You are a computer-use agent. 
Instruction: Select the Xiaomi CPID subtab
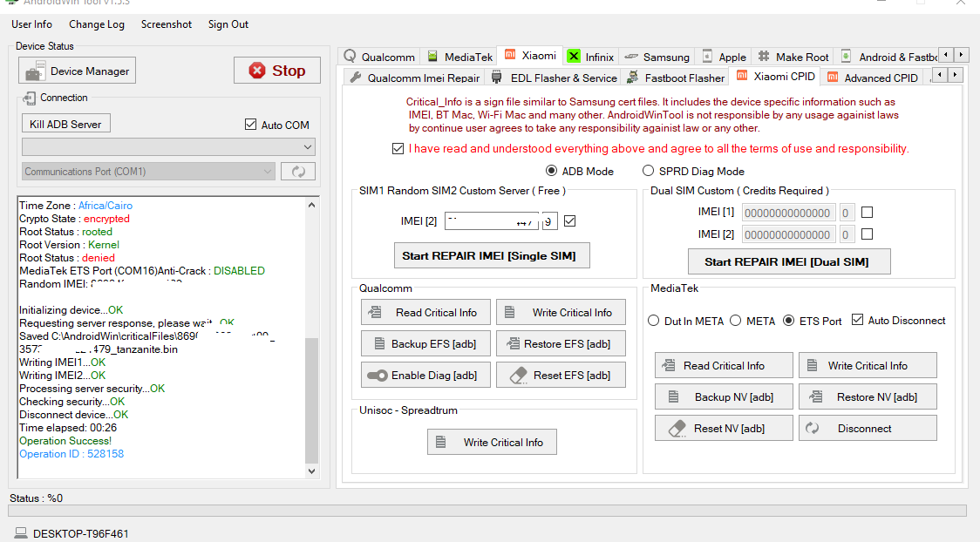click(776, 76)
